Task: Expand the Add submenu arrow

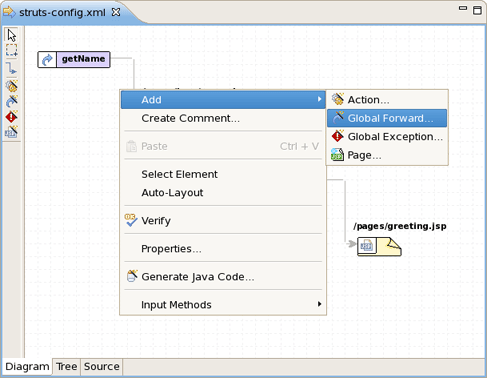Action: click(319, 99)
